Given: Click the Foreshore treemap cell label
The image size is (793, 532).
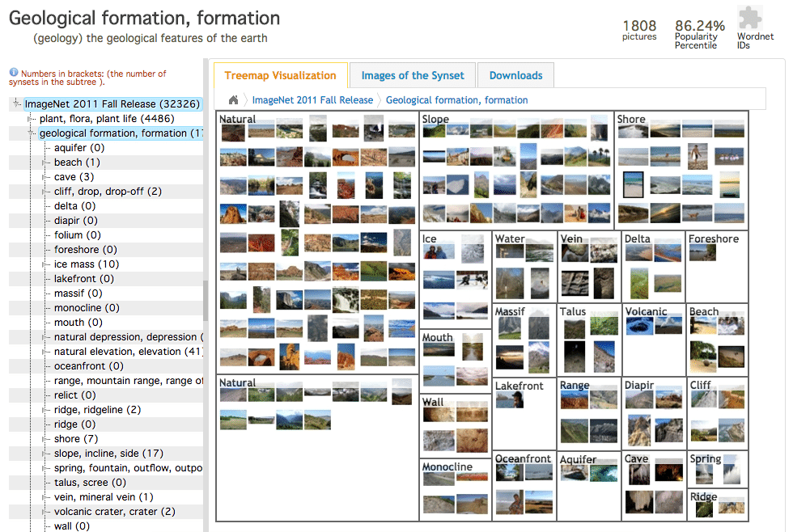Looking at the screenshot, I should 714,239.
